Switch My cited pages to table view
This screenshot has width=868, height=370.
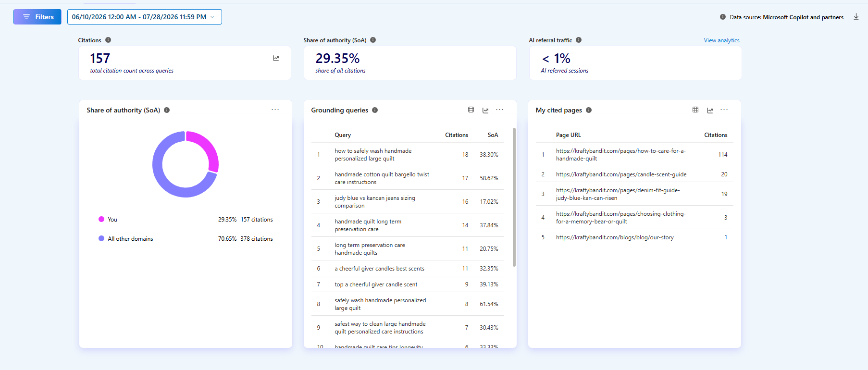click(x=695, y=110)
